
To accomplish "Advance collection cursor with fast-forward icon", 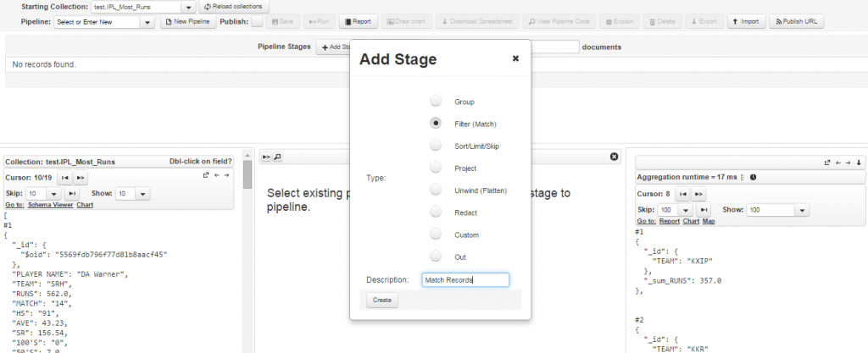I will 80,178.
